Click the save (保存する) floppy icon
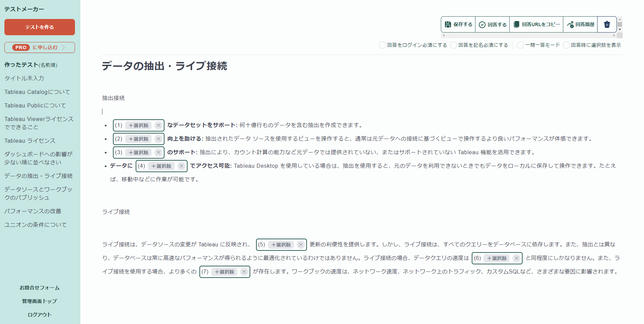Image resolution: width=644 pixels, height=324 pixels. click(x=448, y=24)
